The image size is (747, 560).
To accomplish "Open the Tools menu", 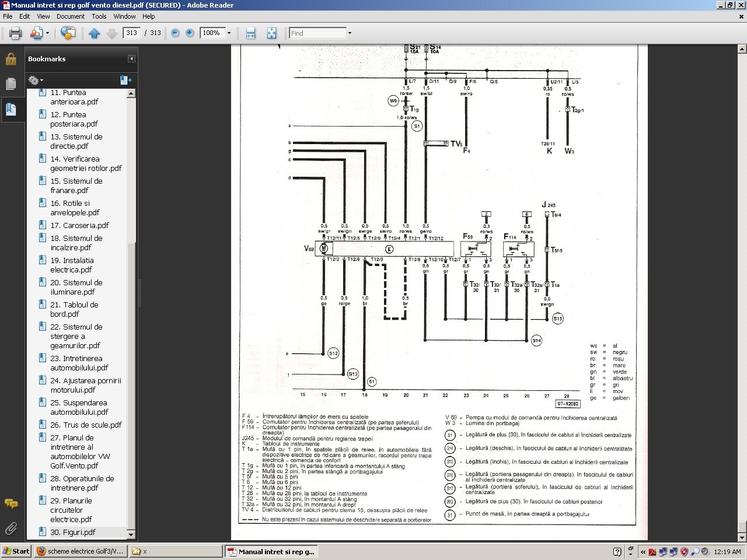I will pos(99,16).
